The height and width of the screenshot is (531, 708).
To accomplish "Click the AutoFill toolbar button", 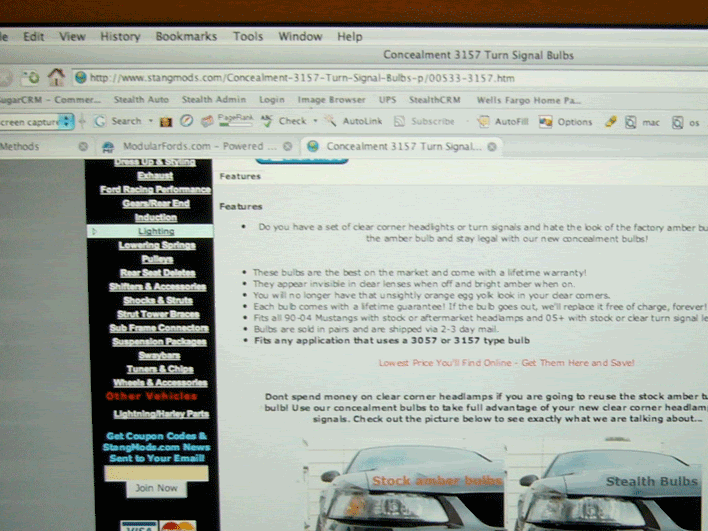I will coord(503,121).
